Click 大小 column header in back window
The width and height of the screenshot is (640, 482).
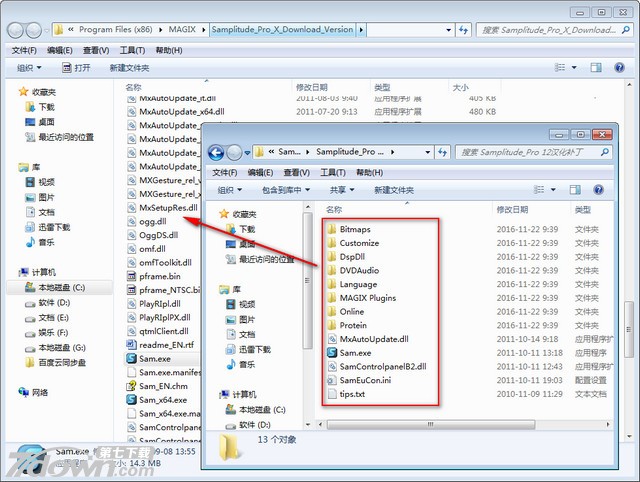tap(461, 87)
